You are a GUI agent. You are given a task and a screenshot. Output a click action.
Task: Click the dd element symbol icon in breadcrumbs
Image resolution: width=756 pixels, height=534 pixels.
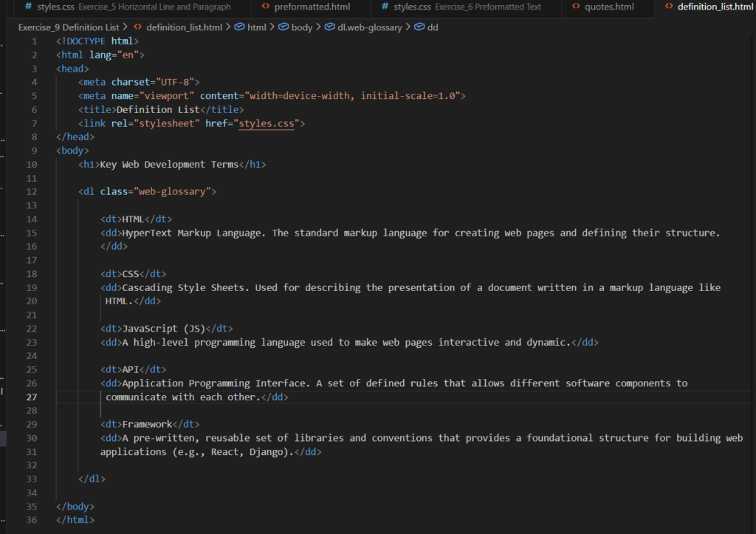tap(419, 27)
